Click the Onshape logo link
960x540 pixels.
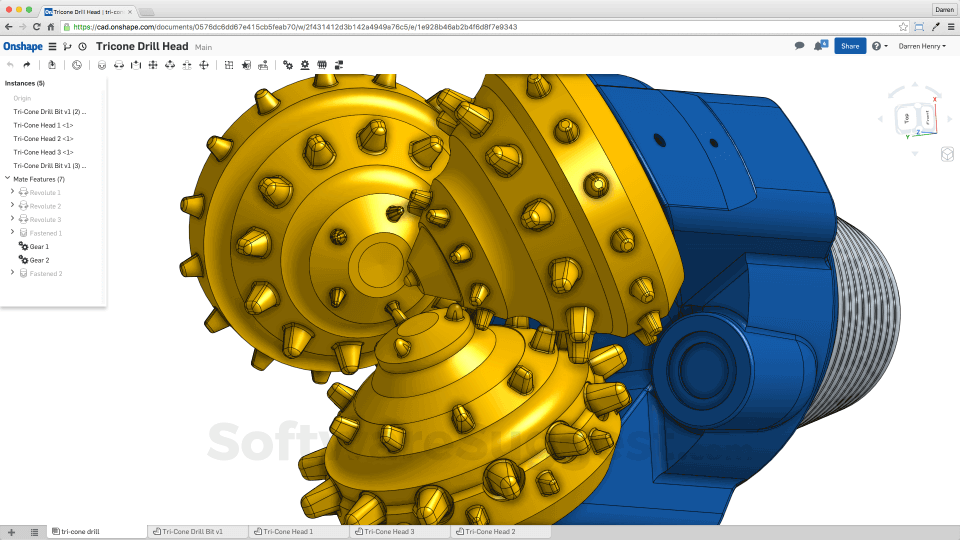click(23, 47)
